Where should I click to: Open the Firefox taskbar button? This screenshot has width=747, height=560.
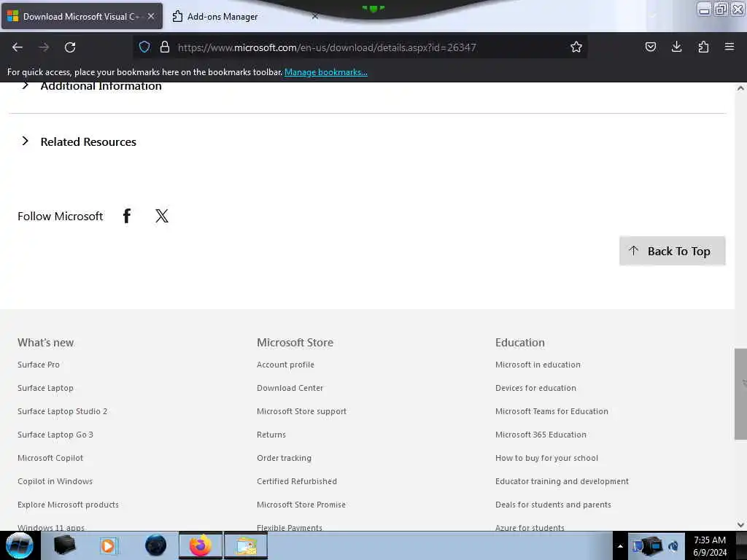pyautogui.click(x=201, y=545)
